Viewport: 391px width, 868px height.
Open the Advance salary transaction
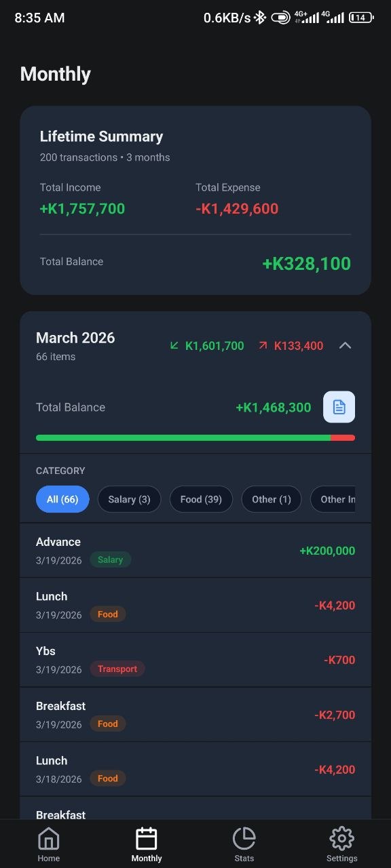[195, 550]
